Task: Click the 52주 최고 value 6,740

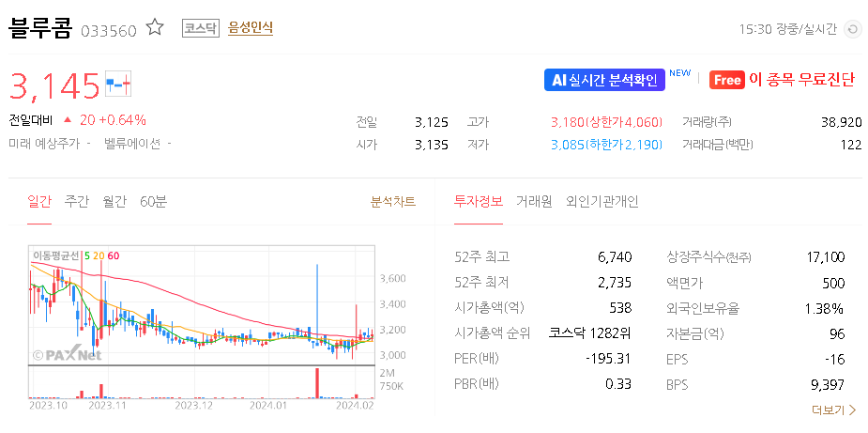Action: [615, 256]
